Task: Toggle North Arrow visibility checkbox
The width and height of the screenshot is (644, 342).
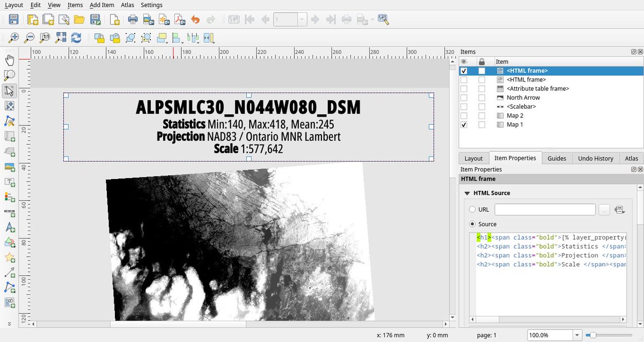Action: 464,98
